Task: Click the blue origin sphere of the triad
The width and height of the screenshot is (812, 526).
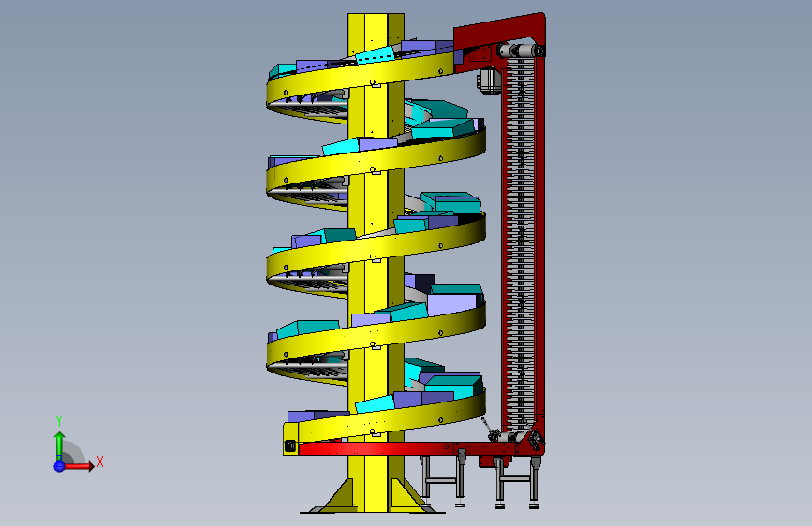Action: pos(59,466)
